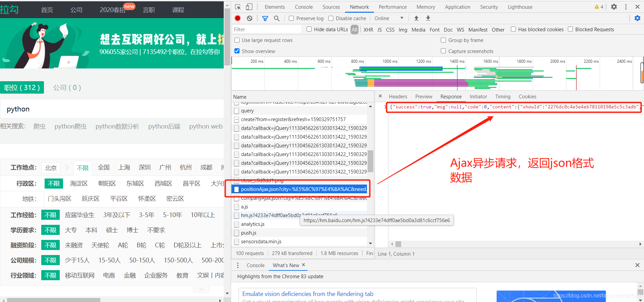The height and width of the screenshot is (302, 644).
Task: Switch to Console panel
Action: pos(304,7)
